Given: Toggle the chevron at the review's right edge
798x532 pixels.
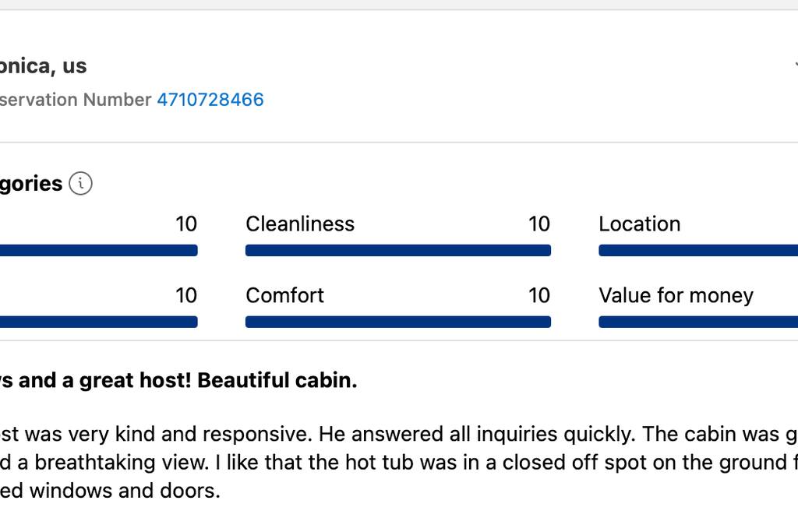Looking at the screenshot, I should point(796,65).
